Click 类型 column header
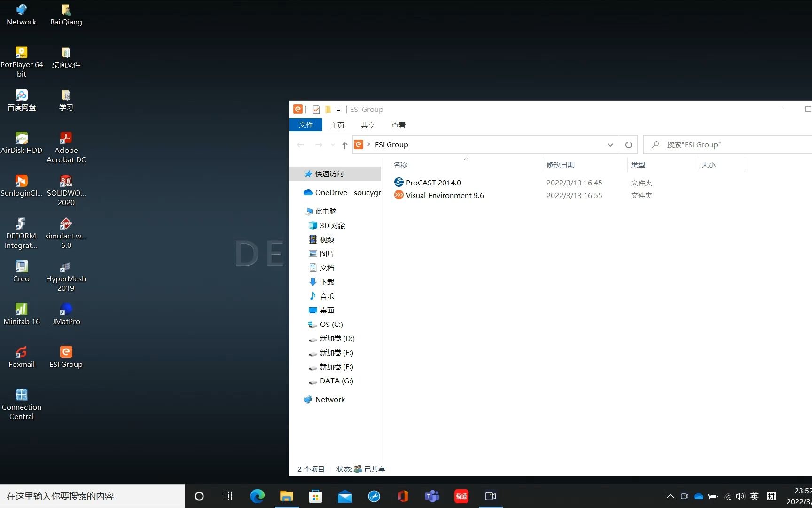 tap(638, 165)
